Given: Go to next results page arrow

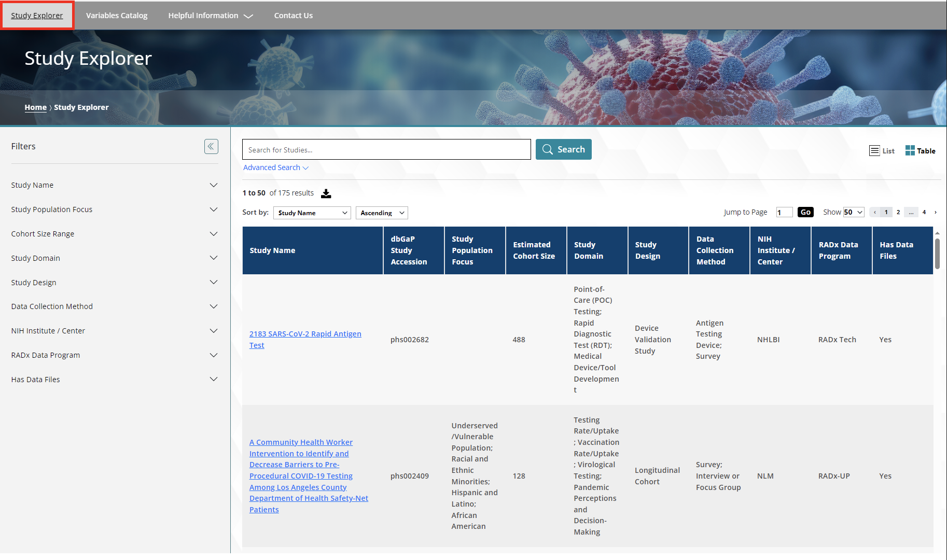Looking at the screenshot, I should 936,212.
